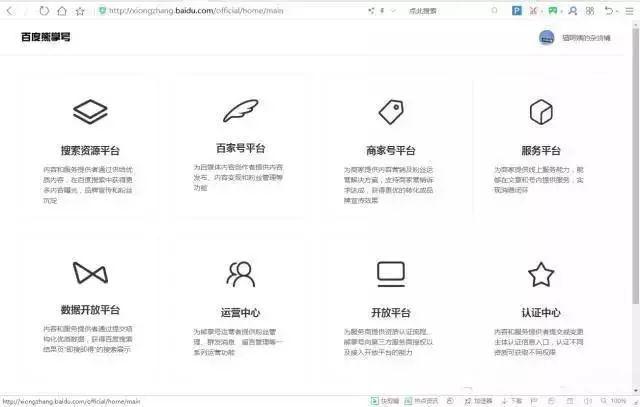Click the vertical scrollbar thumb
Screen dimensions: 640x407
coord(635,165)
